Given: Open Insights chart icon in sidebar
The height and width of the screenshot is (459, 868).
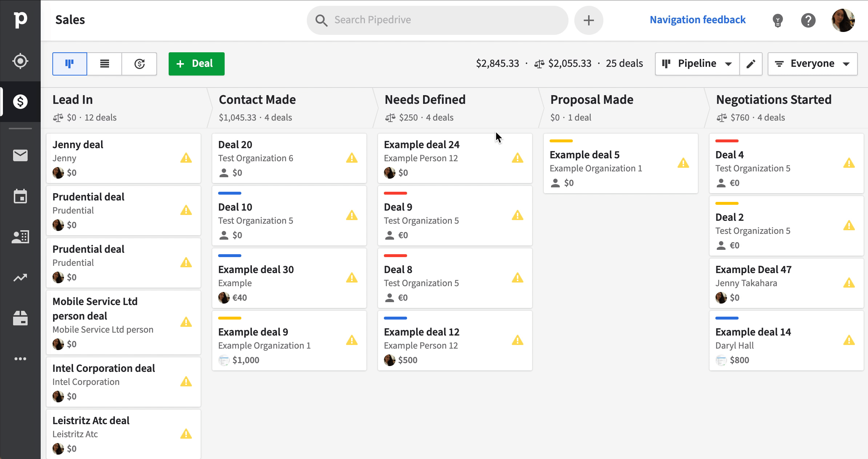Looking at the screenshot, I should 20,278.
